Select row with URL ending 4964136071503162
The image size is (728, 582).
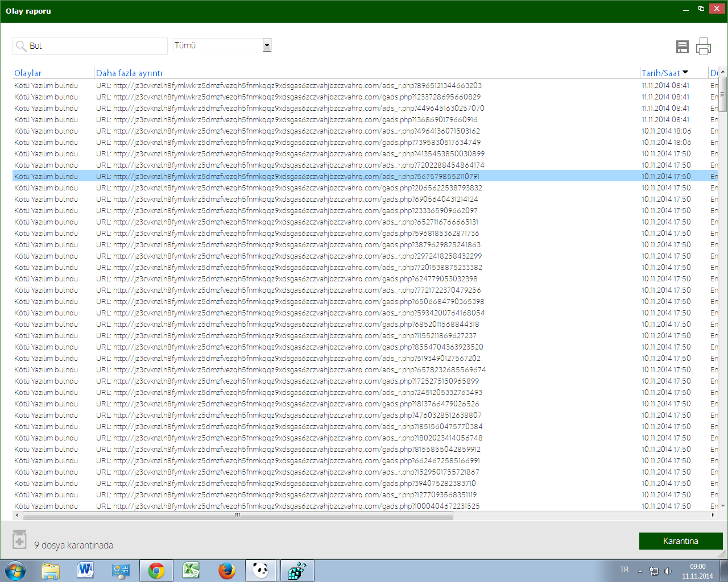(x=365, y=131)
